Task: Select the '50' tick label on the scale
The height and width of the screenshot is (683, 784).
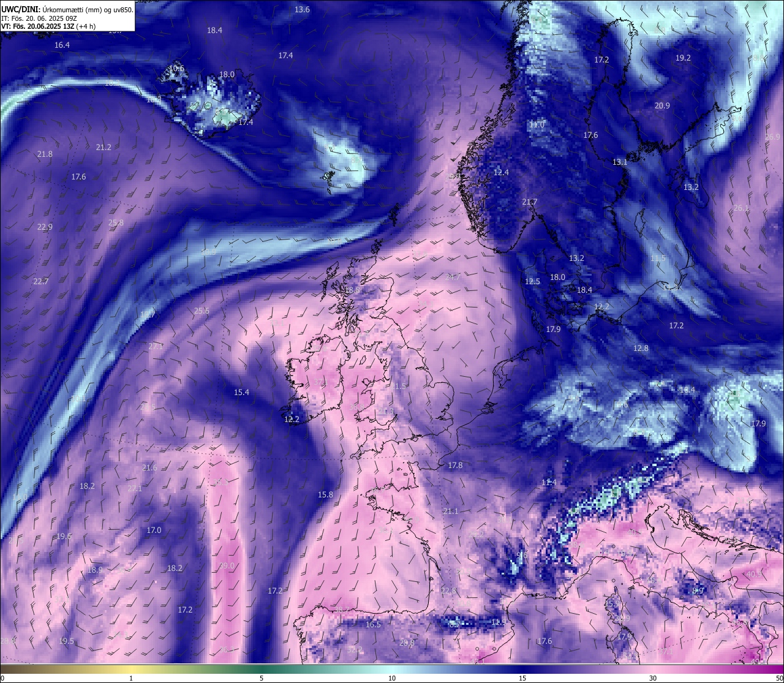Action: [x=779, y=678]
